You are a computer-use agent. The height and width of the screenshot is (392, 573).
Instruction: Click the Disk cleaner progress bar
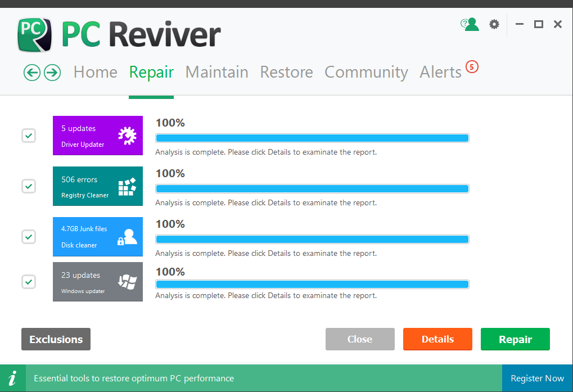[312, 239]
